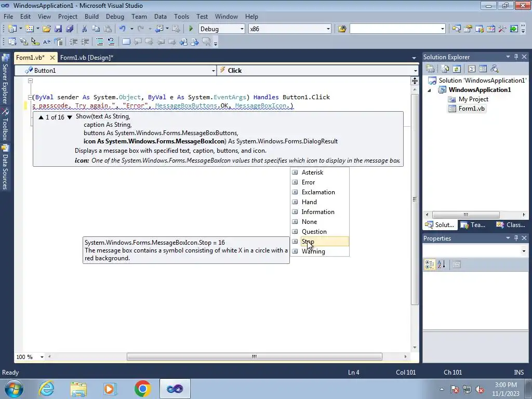Open the Data Sources side tab
The image size is (532, 399).
pyautogui.click(x=5, y=167)
